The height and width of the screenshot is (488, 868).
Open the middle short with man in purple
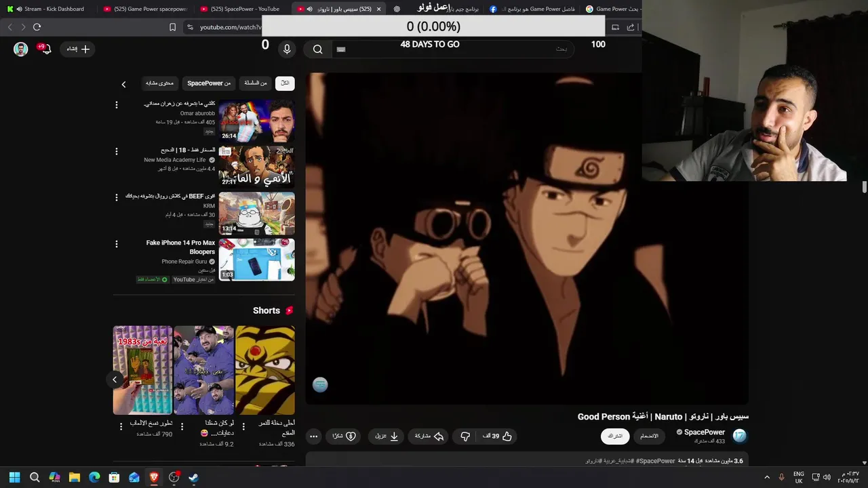pyautogui.click(x=203, y=370)
